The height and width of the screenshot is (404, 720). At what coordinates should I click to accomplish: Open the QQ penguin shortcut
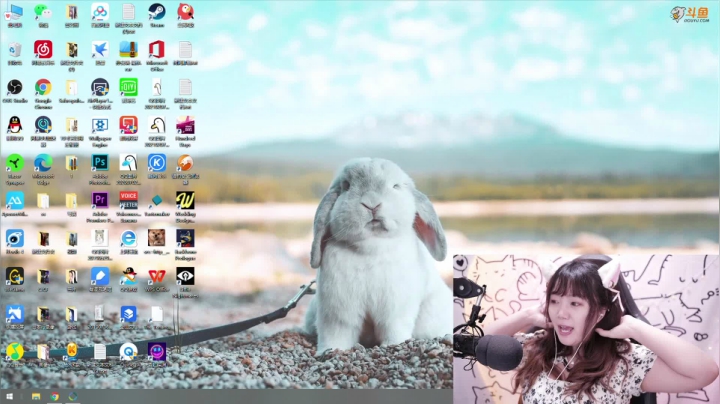14,125
